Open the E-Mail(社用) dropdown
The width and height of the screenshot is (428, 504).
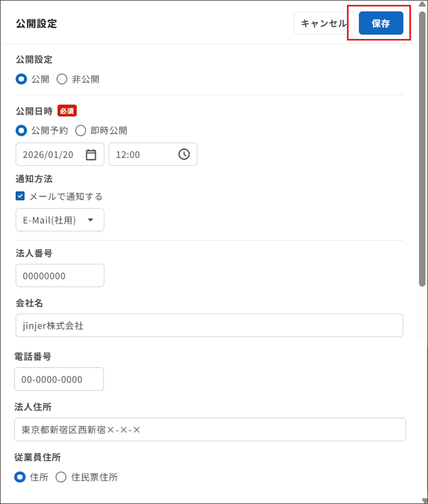pos(60,220)
